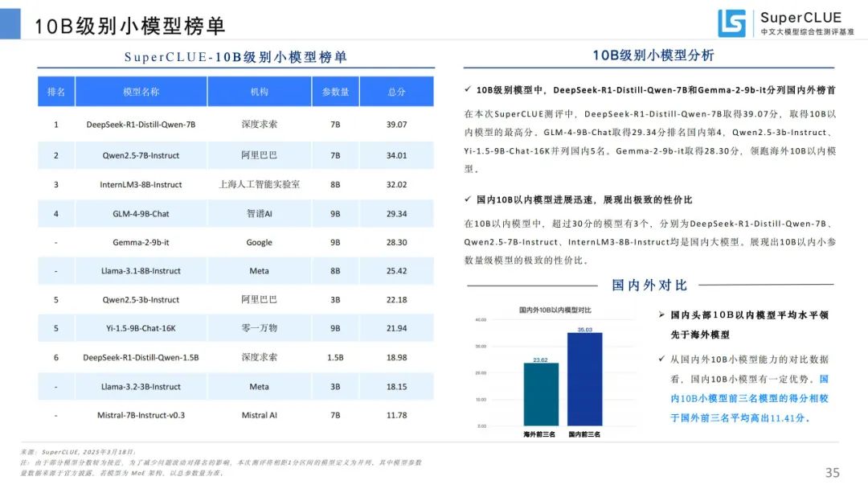868x489 pixels.
Task: Click the Qwen2.5-3b-Instruct table cell
Action: coord(141,300)
